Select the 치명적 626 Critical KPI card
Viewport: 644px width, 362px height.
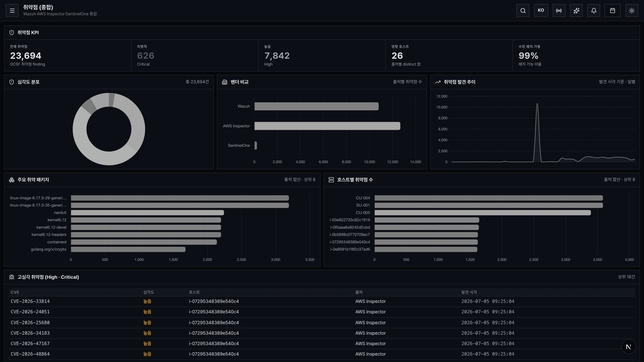(x=195, y=56)
